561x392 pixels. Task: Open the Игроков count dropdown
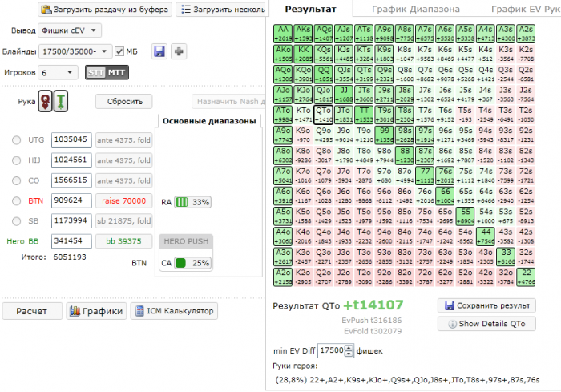pos(58,73)
